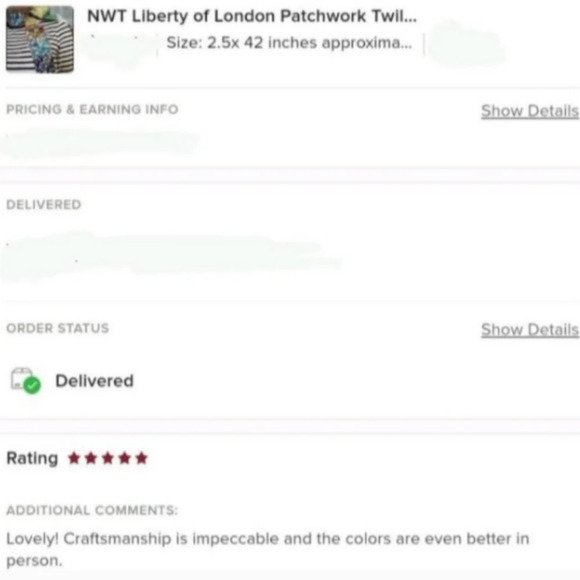Viewport: 580px width, 580px height.
Task: Click the Additional Comments label
Action: tap(92, 510)
